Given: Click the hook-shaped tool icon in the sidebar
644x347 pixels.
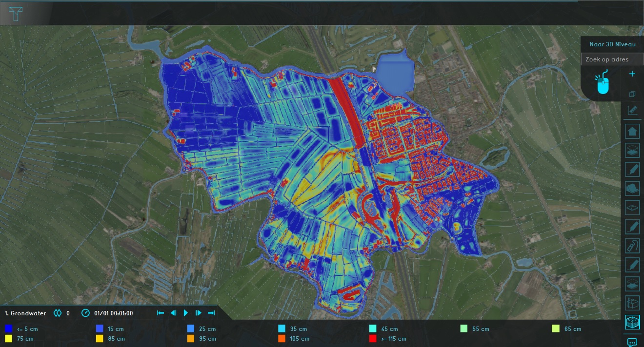Looking at the screenshot, I should click(632, 247).
